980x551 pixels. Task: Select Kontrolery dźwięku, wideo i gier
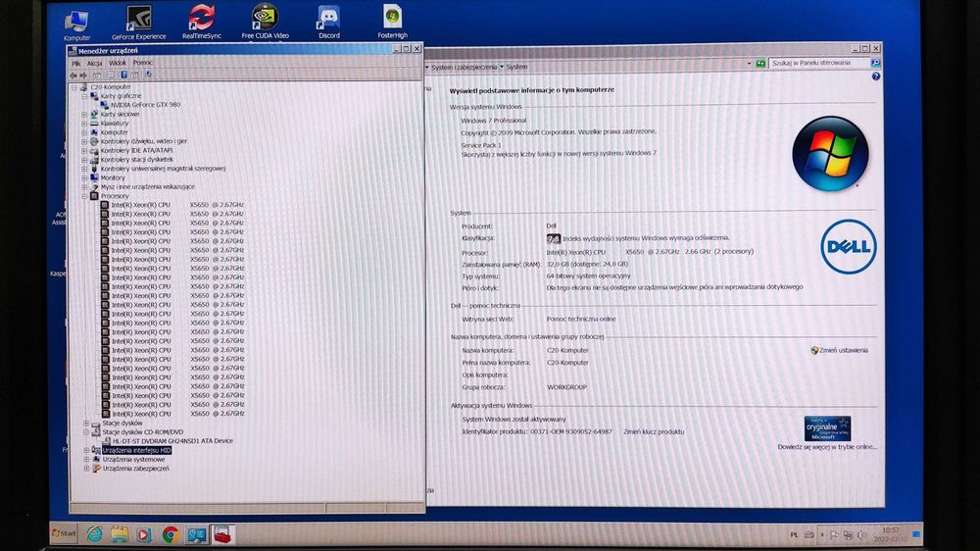(x=144, y=141)
